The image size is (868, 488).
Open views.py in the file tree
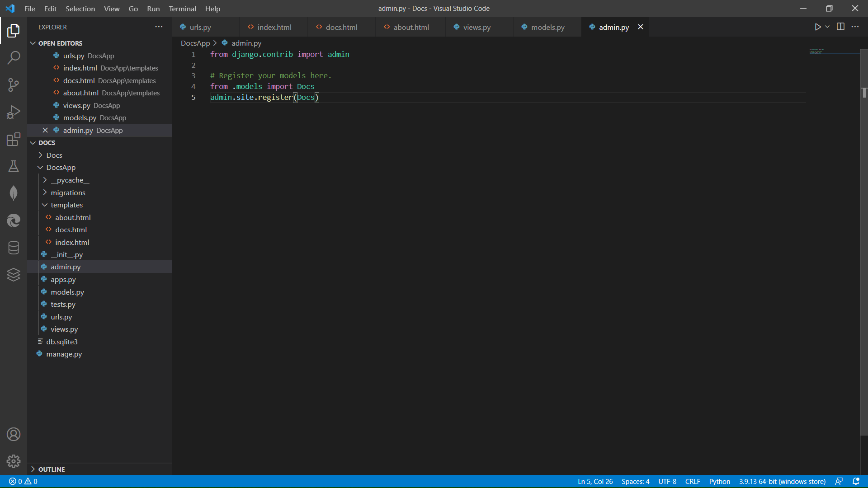(x=64, y=329)
